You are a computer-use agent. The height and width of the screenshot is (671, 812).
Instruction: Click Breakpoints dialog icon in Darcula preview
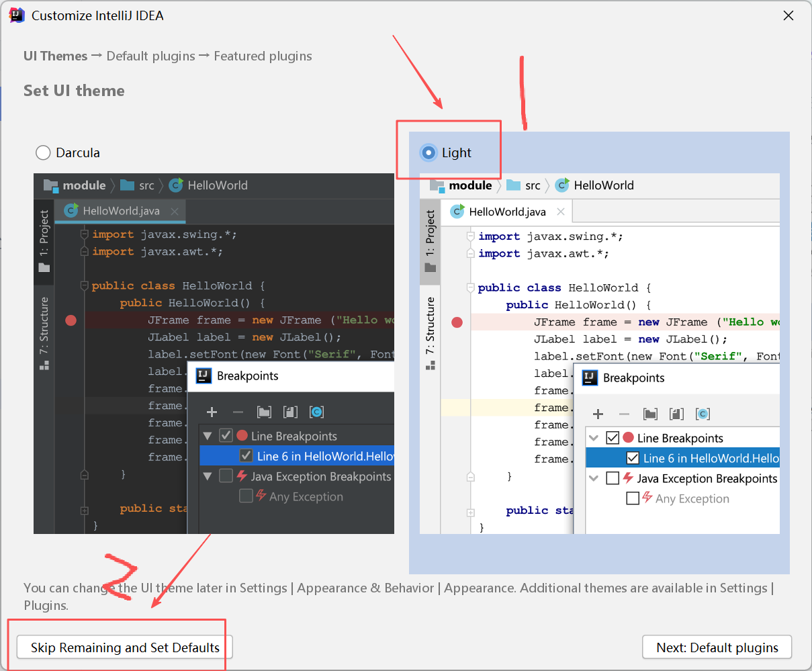(x=204, y=375)
